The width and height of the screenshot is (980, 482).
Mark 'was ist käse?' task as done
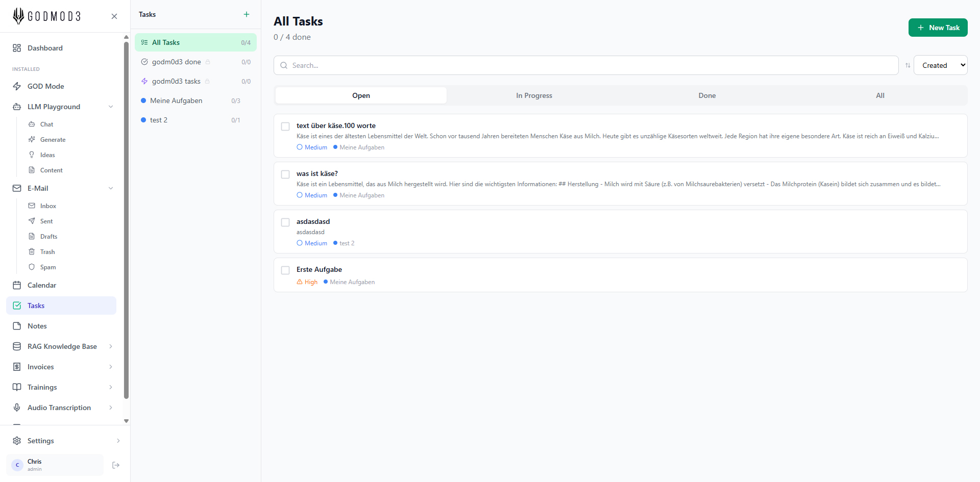click(285, 174)
